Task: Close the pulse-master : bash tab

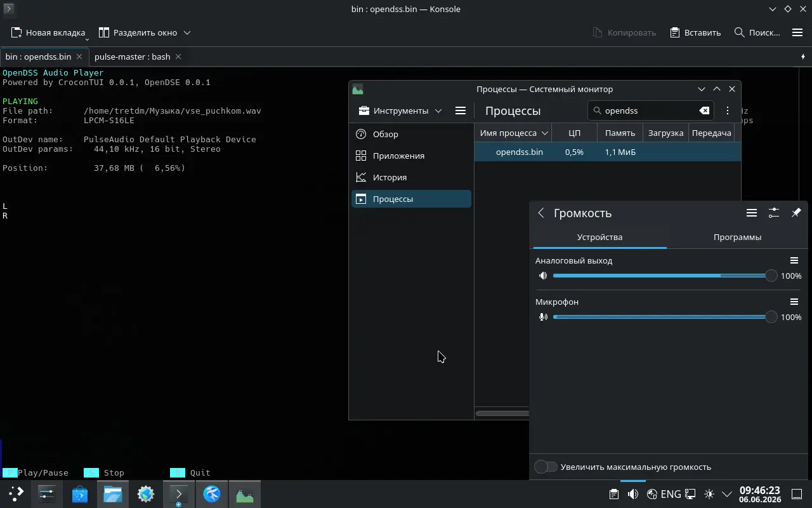Action: click(178, 57)
